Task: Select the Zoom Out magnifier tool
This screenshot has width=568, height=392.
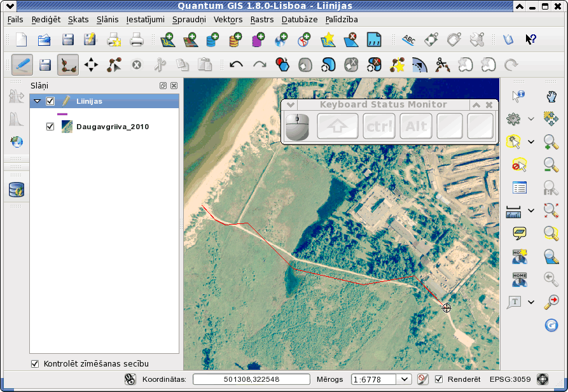Action: click(551, 165)
